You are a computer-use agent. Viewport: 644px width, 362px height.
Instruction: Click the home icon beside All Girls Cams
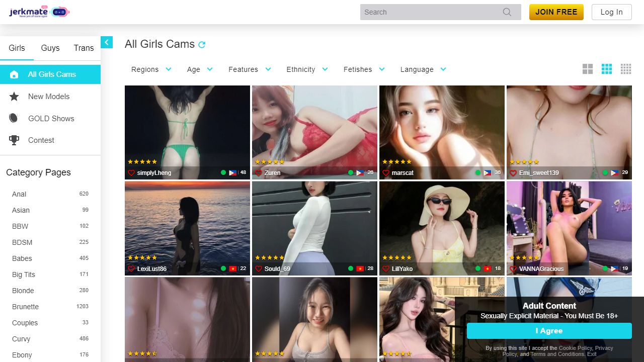pos(14,74)
